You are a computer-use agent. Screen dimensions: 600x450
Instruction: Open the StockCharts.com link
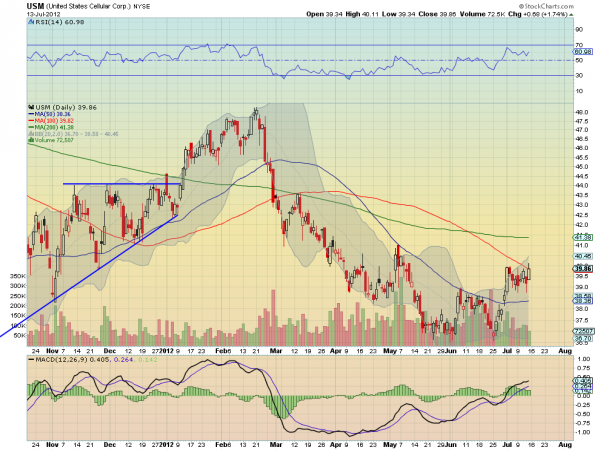click(x=546, y=6)
